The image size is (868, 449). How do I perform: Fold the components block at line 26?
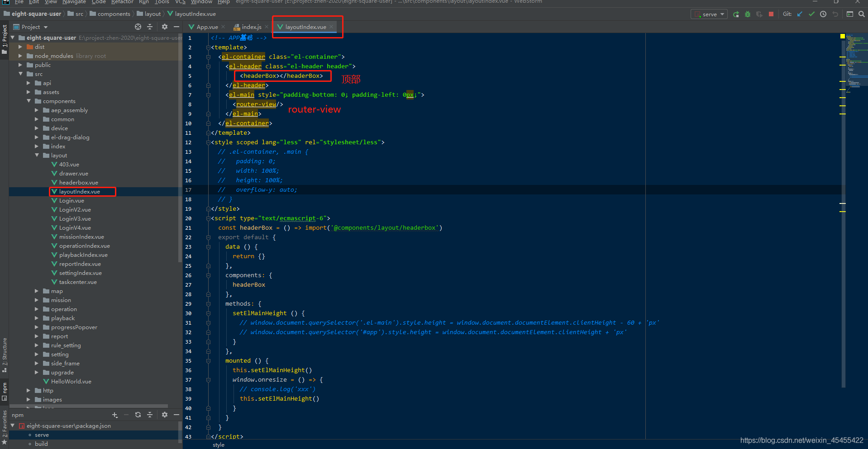pos(208,275)
